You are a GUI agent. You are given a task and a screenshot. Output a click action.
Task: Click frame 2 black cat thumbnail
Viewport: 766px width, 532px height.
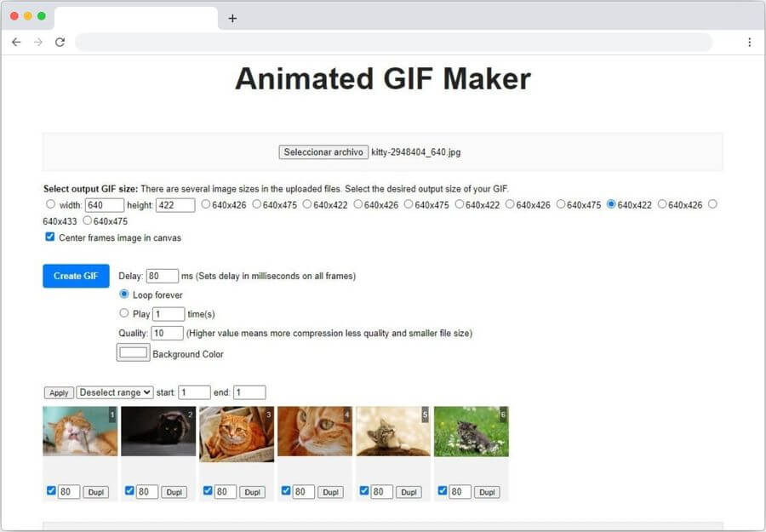tap(158, 432)
